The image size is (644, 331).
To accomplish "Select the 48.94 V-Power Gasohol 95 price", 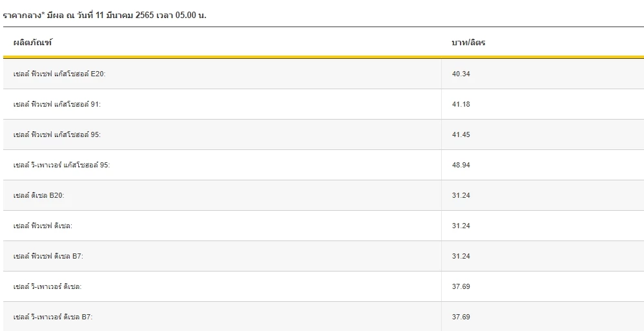I will click(x=461, y=165).
